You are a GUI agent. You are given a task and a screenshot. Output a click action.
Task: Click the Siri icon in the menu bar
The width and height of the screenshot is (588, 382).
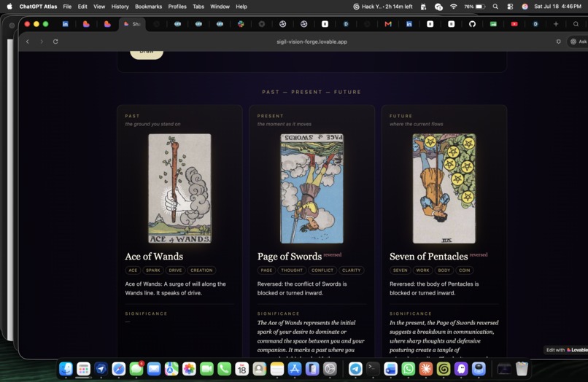[525, 7]
